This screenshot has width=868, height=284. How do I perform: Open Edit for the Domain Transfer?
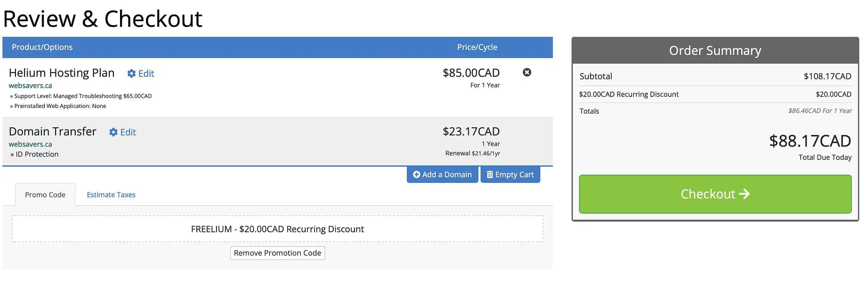128,132
